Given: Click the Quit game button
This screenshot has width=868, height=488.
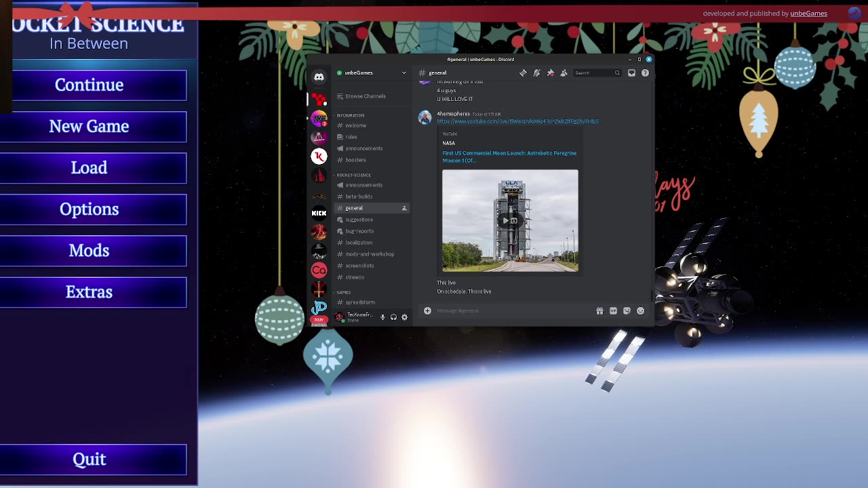Looking at the screenshot, I should 93,459.
